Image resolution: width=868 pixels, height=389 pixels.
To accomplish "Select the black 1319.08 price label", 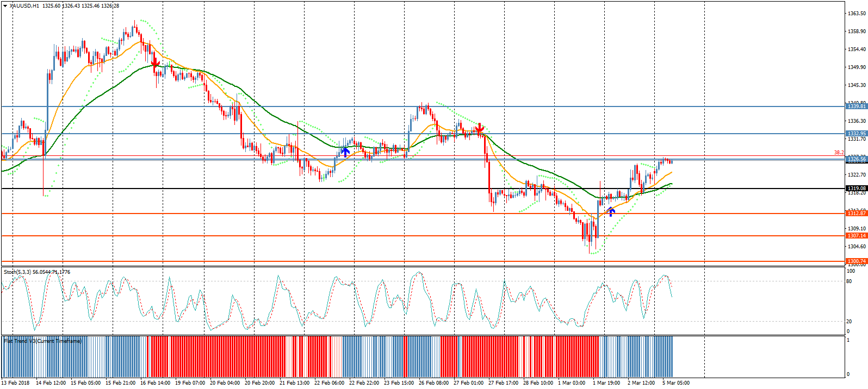I will pyautogui.click(x=856, y=189).
